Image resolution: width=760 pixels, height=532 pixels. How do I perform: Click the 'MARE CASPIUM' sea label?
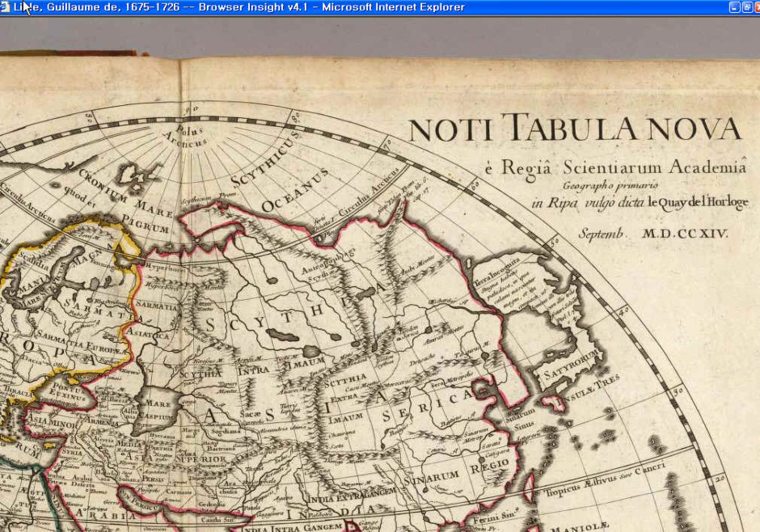(x=156, y=410)
